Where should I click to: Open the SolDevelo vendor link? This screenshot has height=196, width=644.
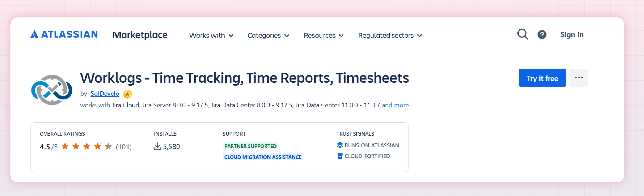(105, 94)
